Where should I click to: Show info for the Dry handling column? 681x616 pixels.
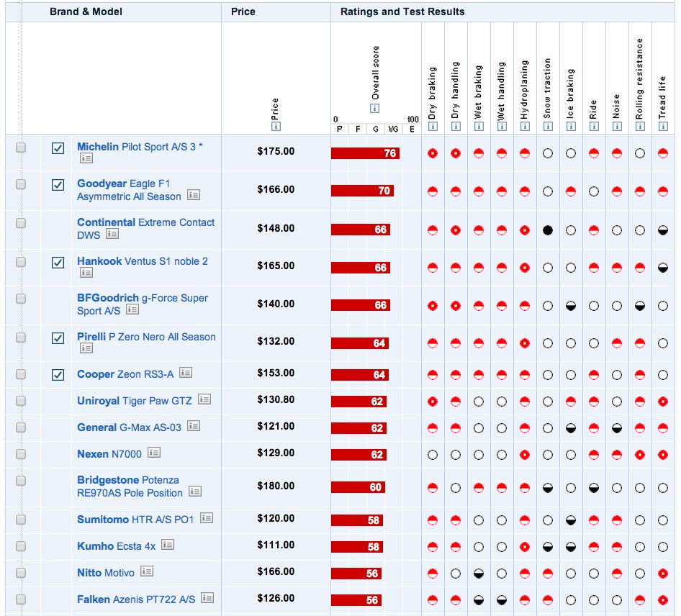click(456, 127)
